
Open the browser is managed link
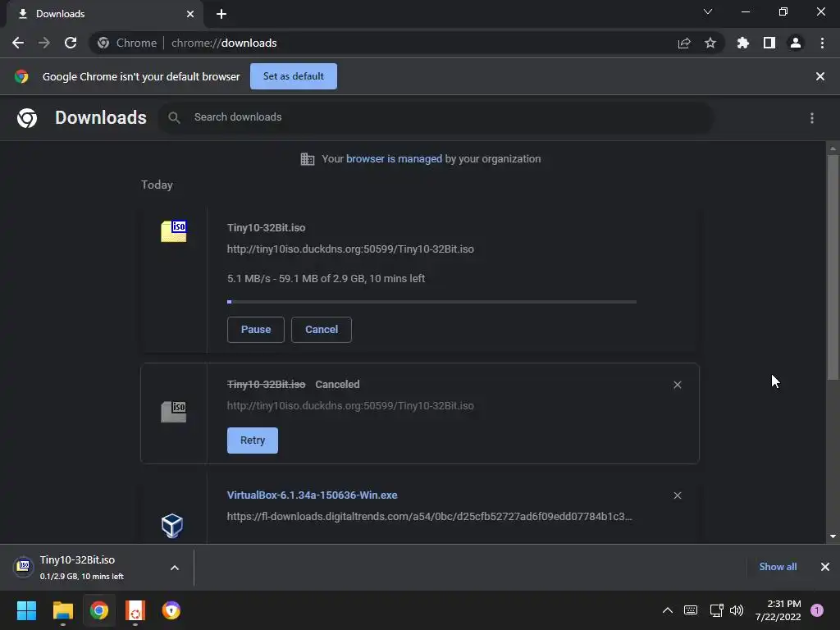coord(394,158)
